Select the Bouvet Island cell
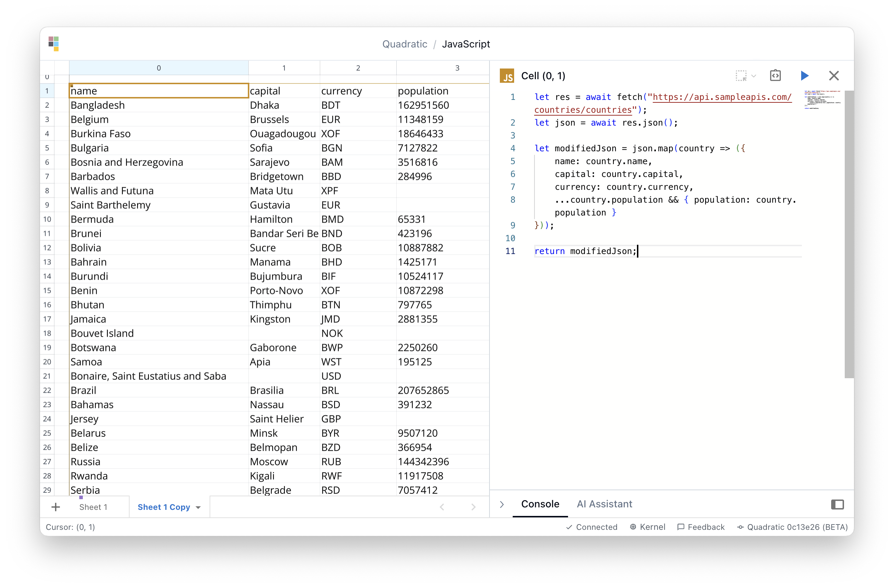 tap(159, 333)
